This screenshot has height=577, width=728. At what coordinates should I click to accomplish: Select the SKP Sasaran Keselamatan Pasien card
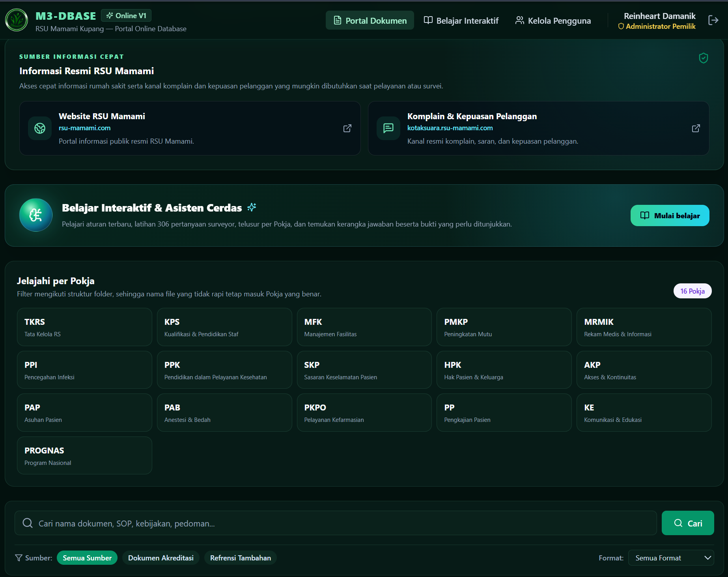click(x=364, y=370)
